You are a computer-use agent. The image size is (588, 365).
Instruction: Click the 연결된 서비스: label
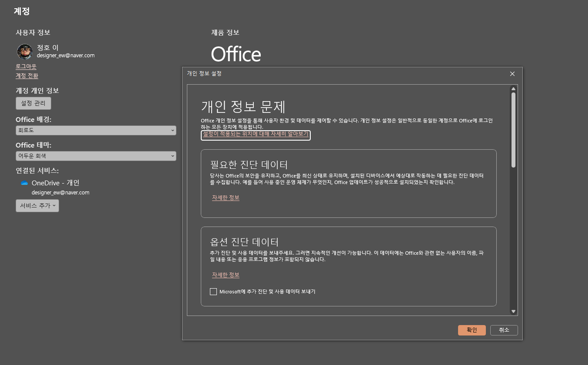tap(37, 171)
